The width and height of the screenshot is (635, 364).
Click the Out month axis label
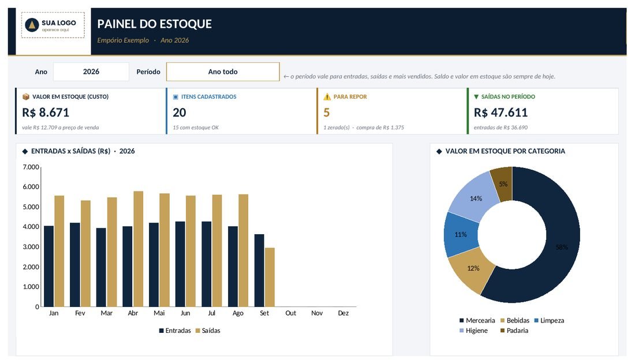point(290,313)
